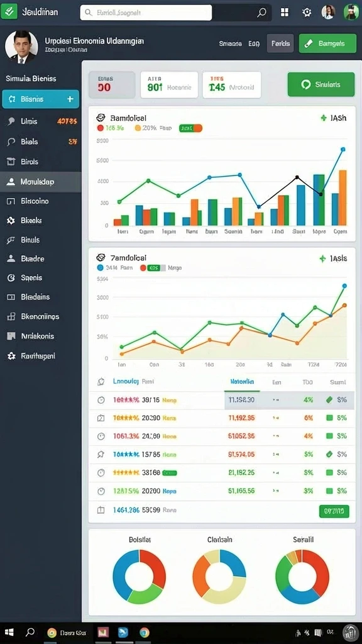This screenshot has width=362, height=644.
Task: Toggle the green-orange switch in chart legend
Action: 191,128
